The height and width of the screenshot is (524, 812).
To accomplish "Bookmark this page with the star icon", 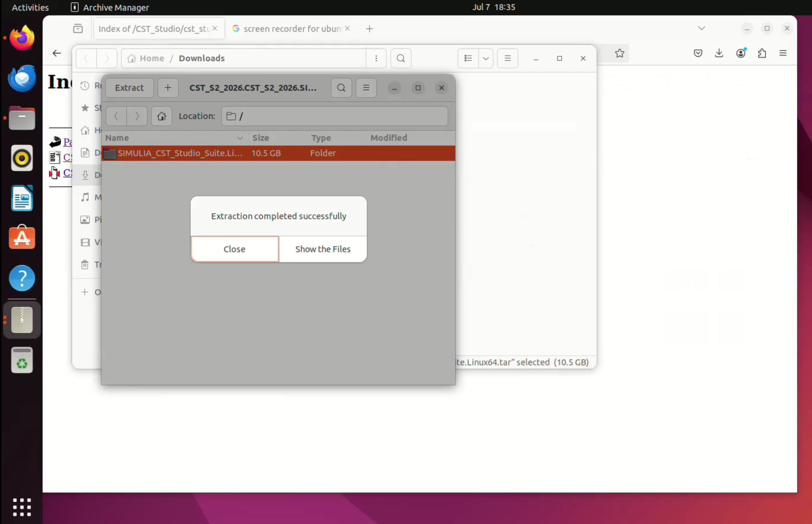I will [620, 53].
